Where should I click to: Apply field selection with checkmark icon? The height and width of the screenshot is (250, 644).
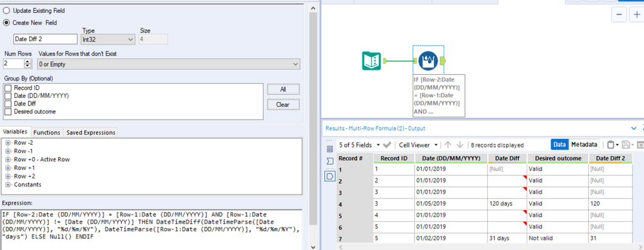pyautogui.click(x=387, y=145)
